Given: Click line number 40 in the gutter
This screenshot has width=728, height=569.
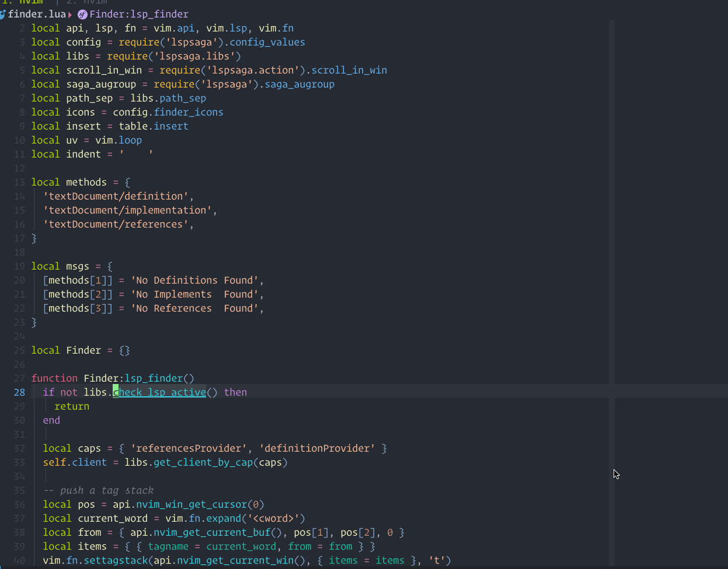Looking at the screenshot, I should [x=19, y=560].
